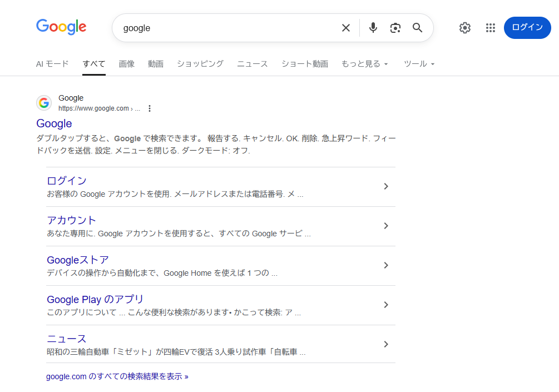Click the Google logo in header
The image size is (559, 392).
(61, 27)
